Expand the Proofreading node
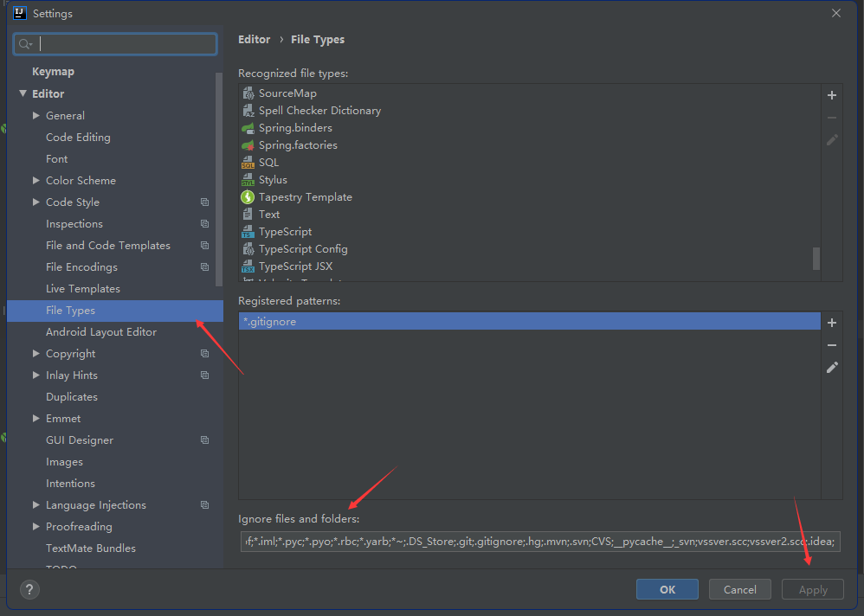The image size is (864, 616). 35,526
